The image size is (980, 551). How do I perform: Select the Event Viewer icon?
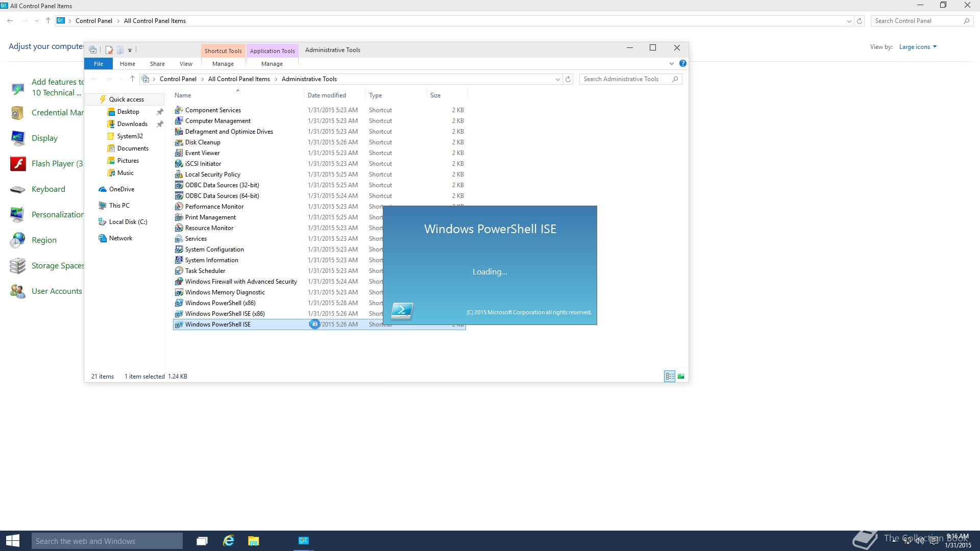(179, 153)
